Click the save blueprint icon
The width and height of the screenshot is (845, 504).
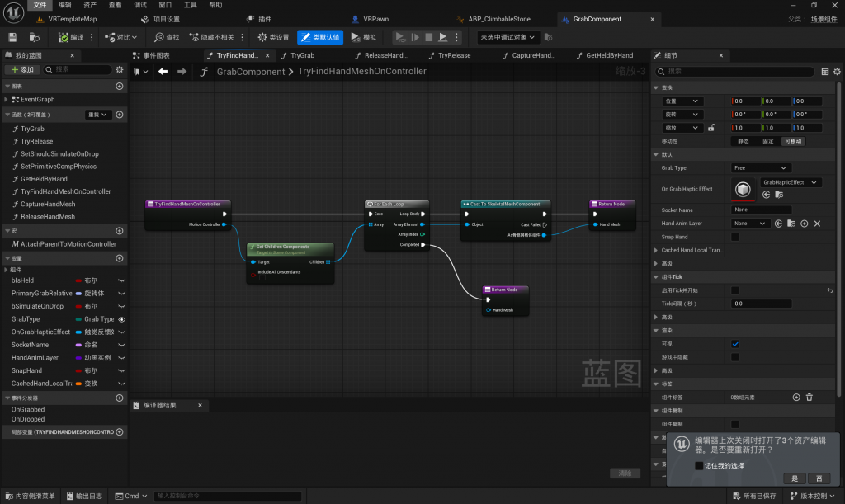pos(12,37)
